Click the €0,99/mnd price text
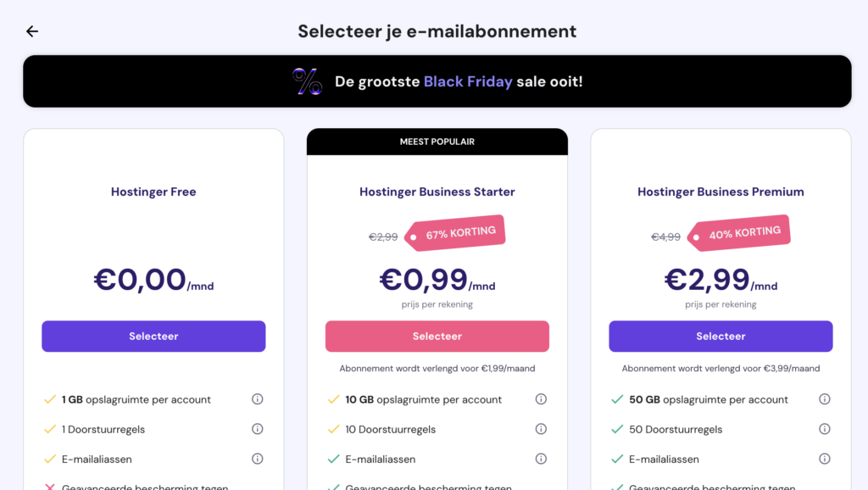This screenshot has height=490, width=868. (x=437, y=280)
